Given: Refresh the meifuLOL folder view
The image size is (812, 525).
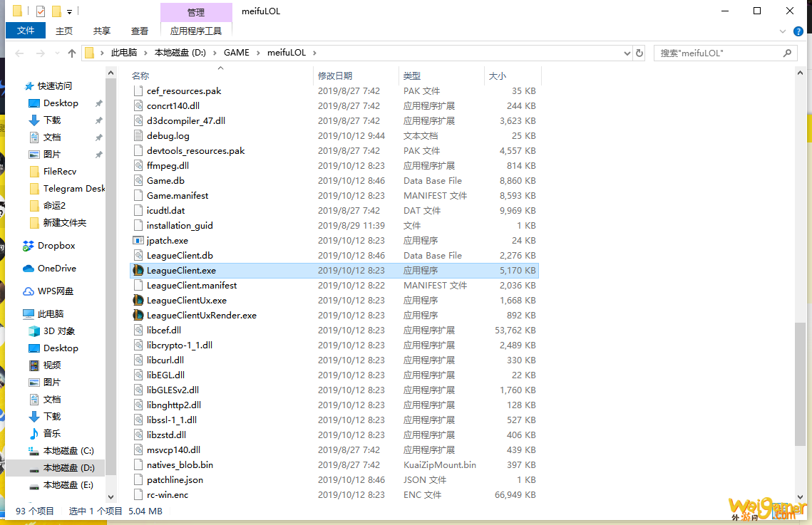Looking at the screenshot, I should [639, 53].
